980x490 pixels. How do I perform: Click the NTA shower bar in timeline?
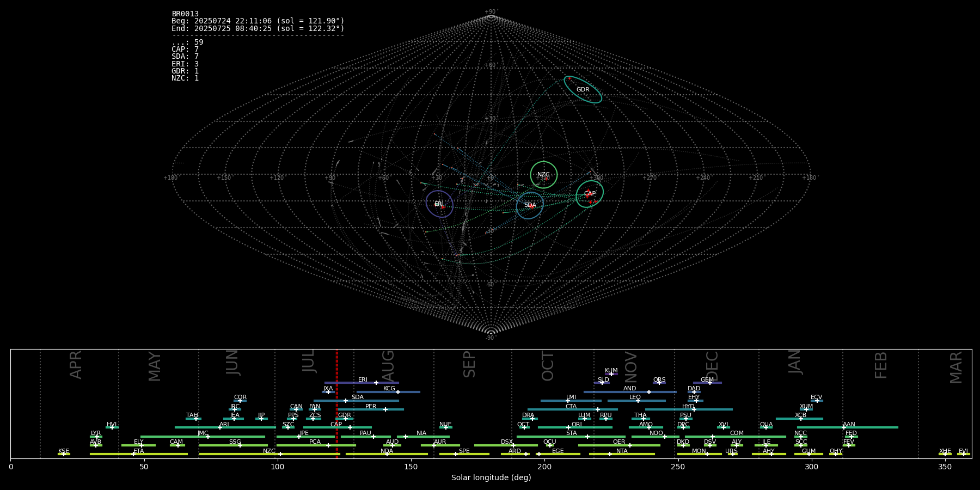[x=622, y=454]
